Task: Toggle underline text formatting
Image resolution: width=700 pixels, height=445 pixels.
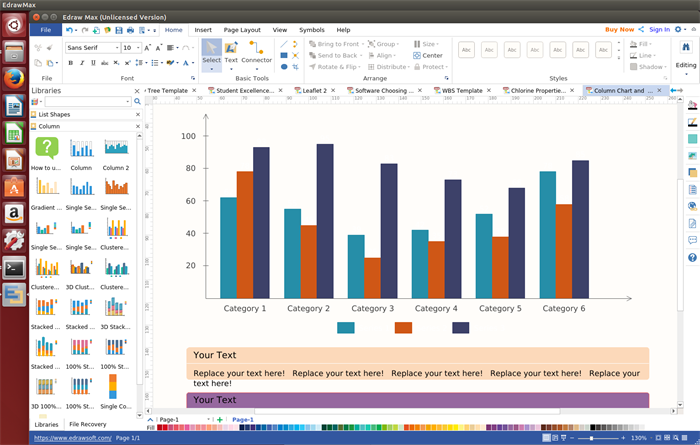Action: point(91,63)
